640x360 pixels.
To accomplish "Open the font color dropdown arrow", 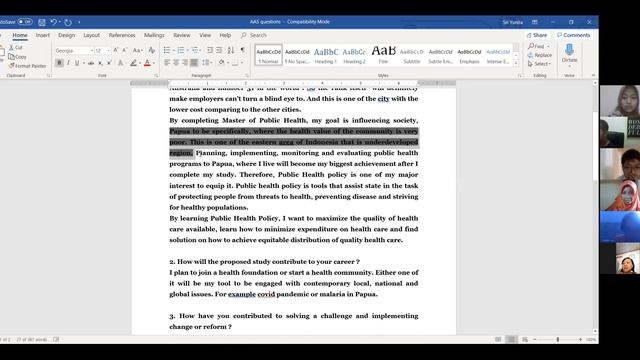I will point(153,63).
